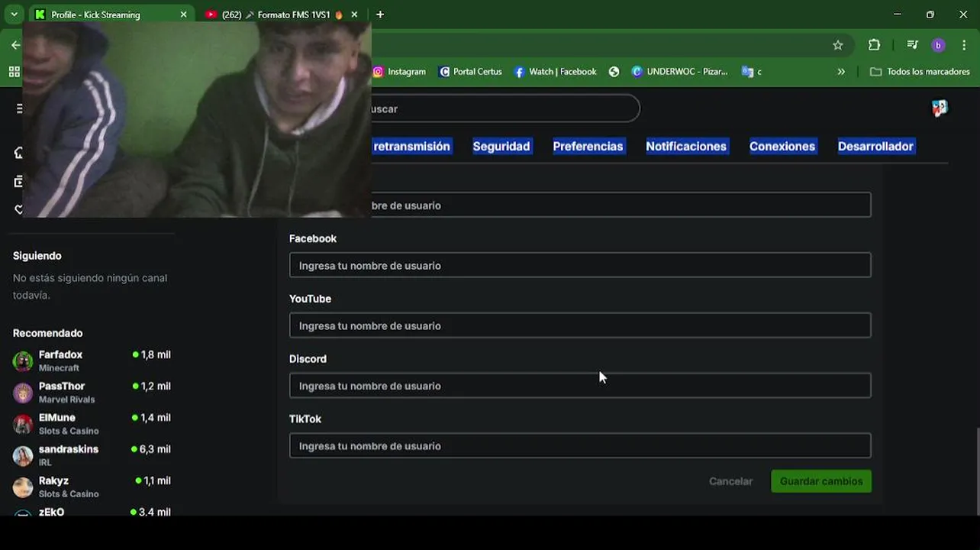Image resolution: width=980 pixels, height=550 pixels.
Task: Open the retransmisión settings tab
Action: 411,146
